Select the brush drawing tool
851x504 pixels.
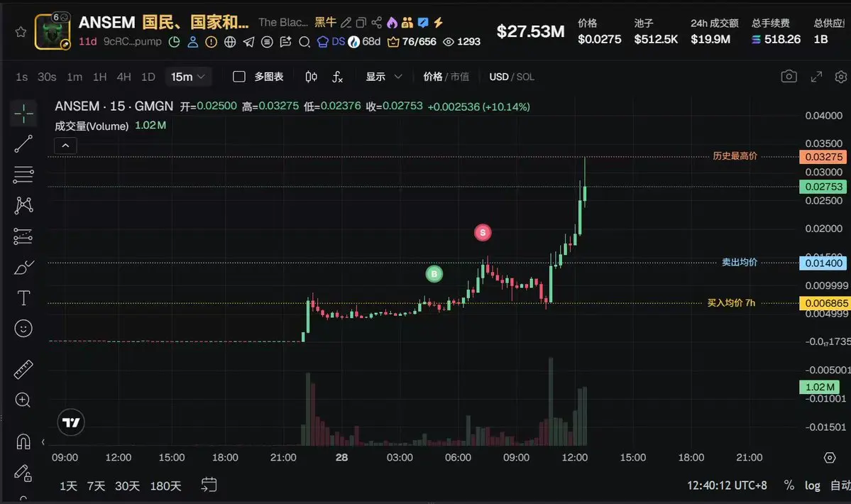coord(23,268)
